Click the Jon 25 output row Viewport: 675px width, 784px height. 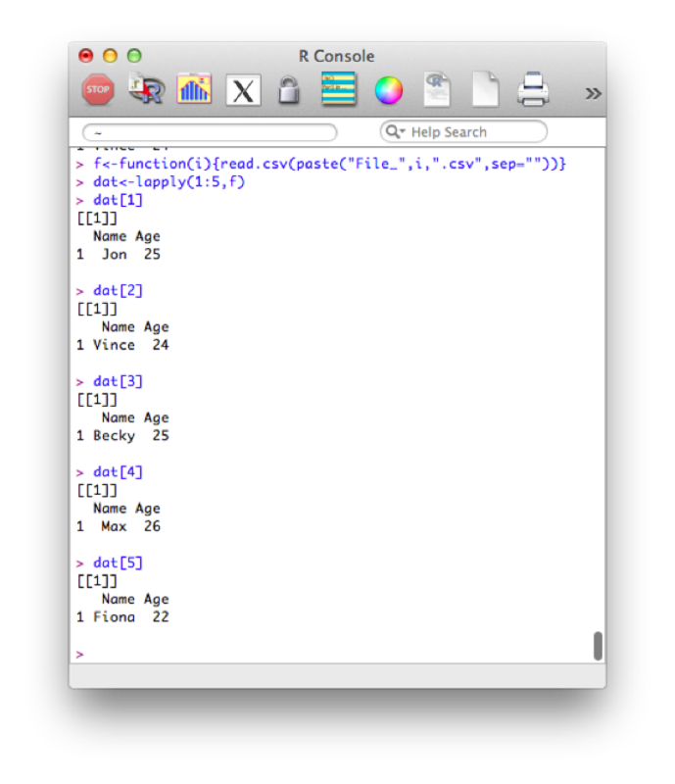coord(119,254)
